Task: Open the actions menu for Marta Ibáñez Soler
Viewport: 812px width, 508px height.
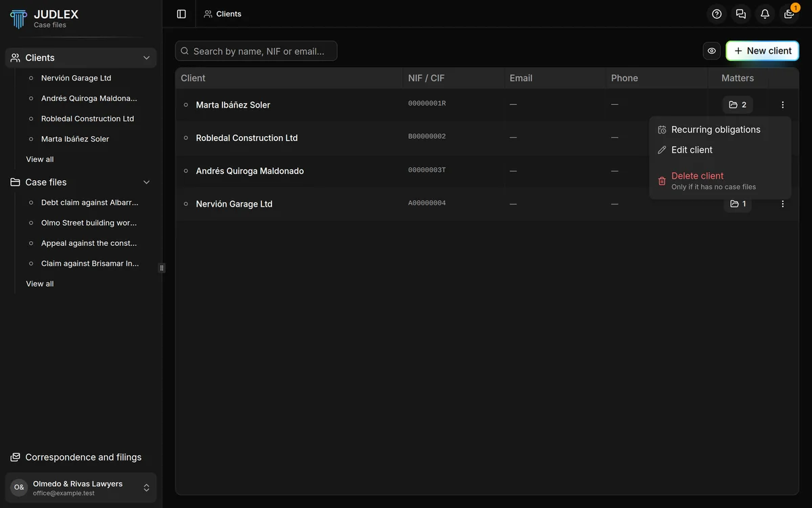Action: point(783,105)
